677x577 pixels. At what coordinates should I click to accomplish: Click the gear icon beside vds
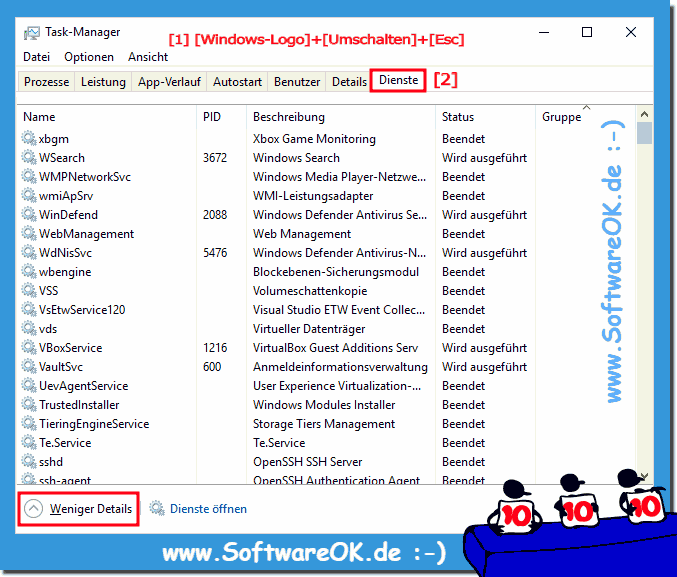(x=29, y=328)
